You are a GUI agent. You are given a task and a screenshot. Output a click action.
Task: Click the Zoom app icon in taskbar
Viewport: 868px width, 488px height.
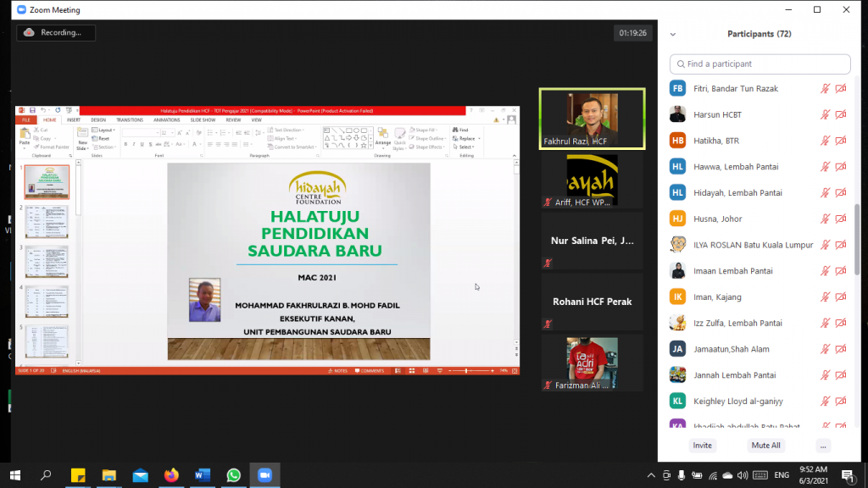(264, 475)
